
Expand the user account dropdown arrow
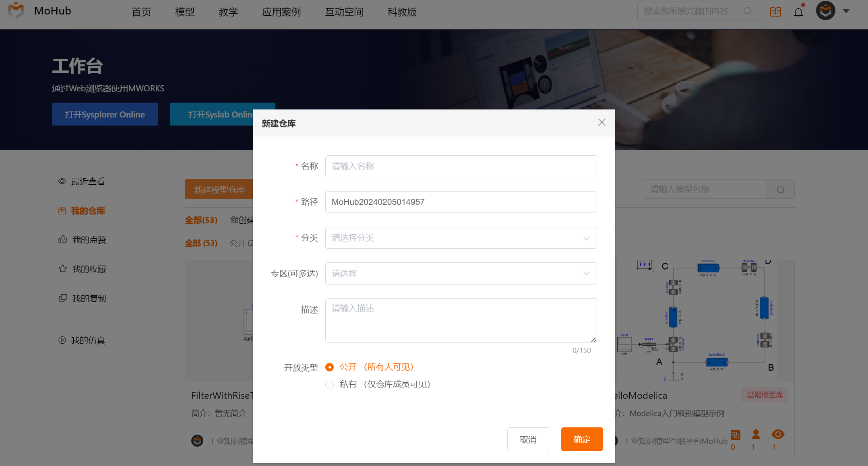click(x=846, y=11)
